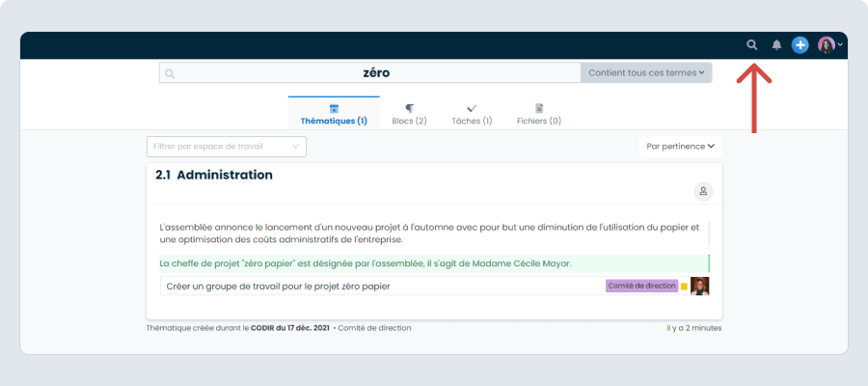Click the magnifier icon inside the search field
Screen dimensions: 868x386
[x=170, y=73]
